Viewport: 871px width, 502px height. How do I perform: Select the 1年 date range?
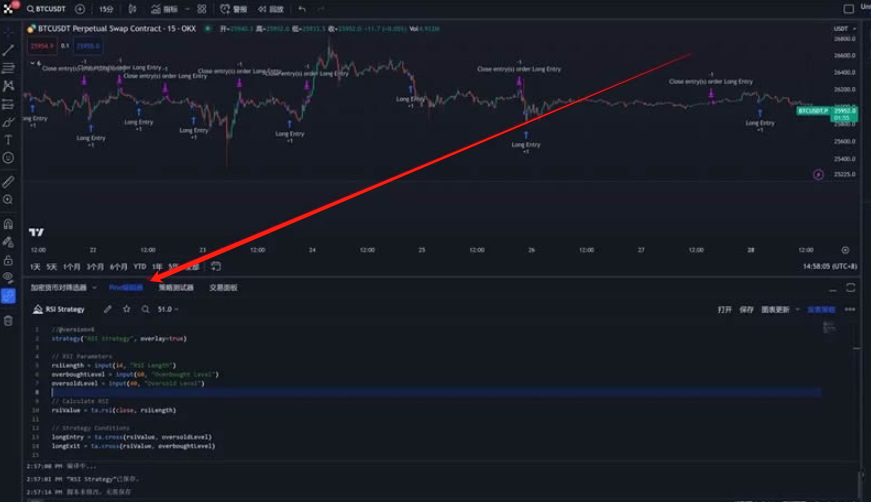[x=157, y=267]
